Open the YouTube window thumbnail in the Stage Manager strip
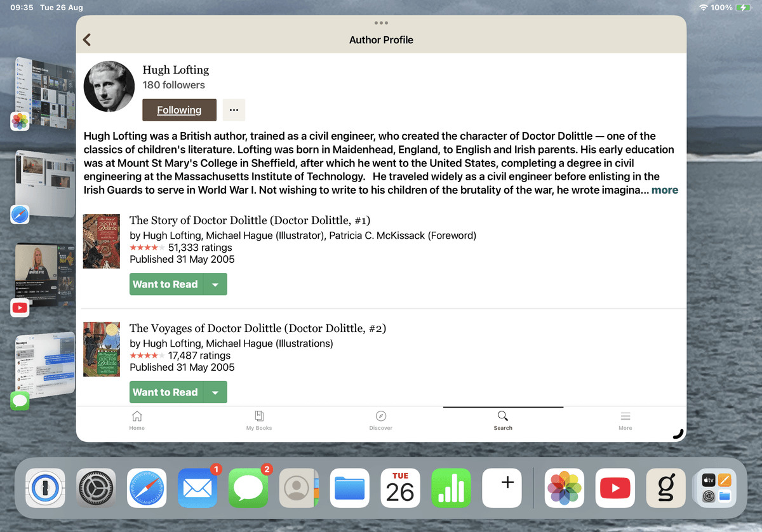Screen dimensions: 762x532 pos(44,275)
